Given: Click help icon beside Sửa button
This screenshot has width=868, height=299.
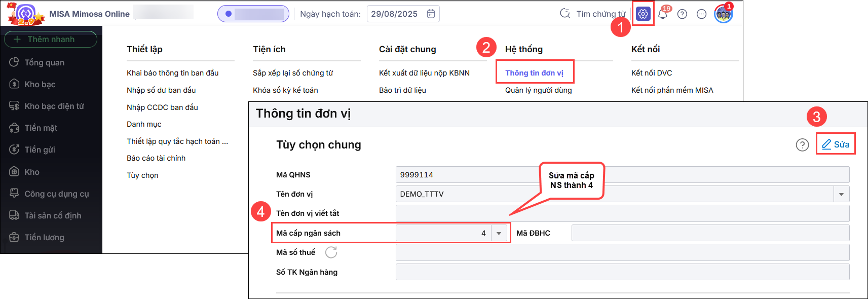Looking at the screenshot, I should [802, 145].
